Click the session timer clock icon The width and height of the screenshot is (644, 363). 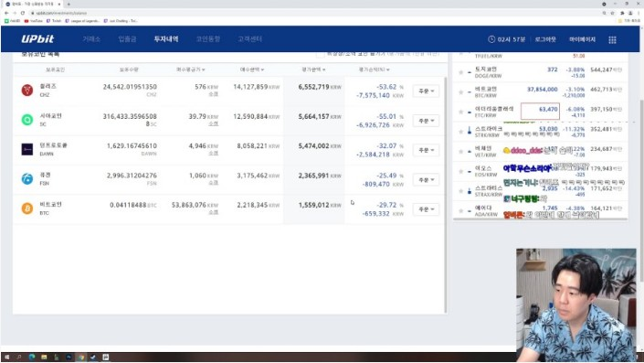tap(491, 39)
